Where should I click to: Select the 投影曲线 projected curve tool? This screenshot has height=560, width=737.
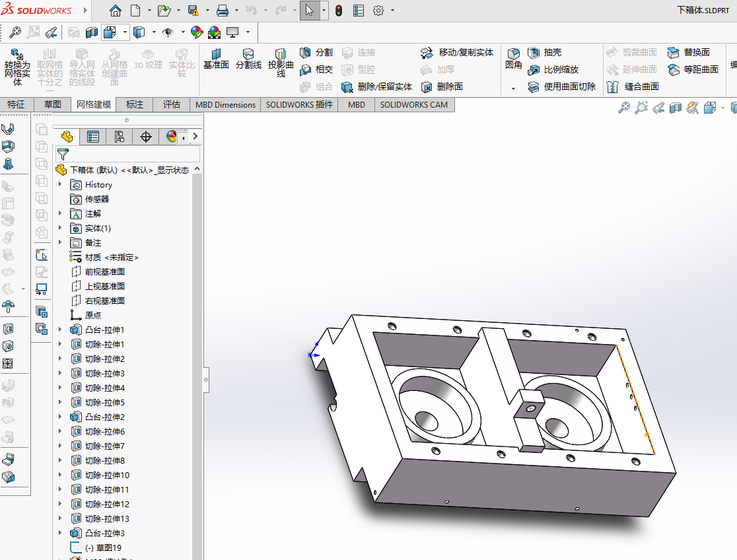[x=281, y=63]
